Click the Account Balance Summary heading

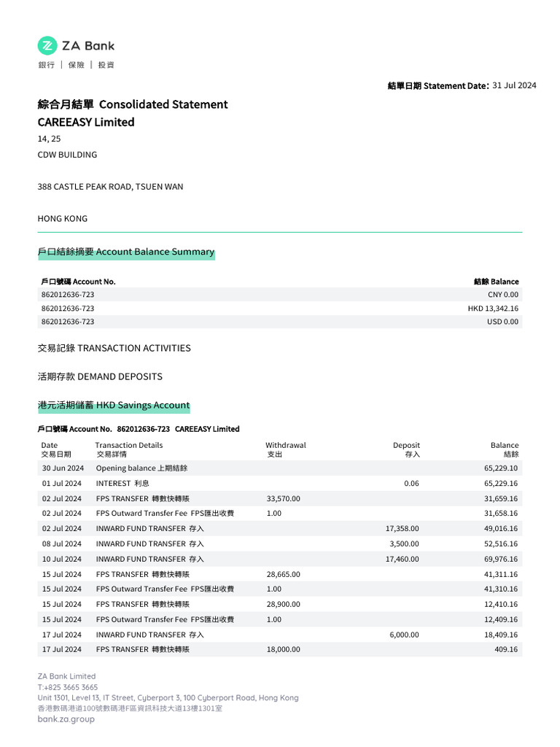(126, 252)
